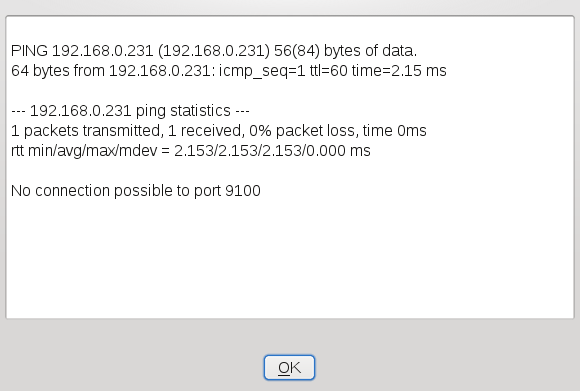580x391 pixels.
Task: Click the 'No connection possible to port 9100' message
Action: (136, 191)
